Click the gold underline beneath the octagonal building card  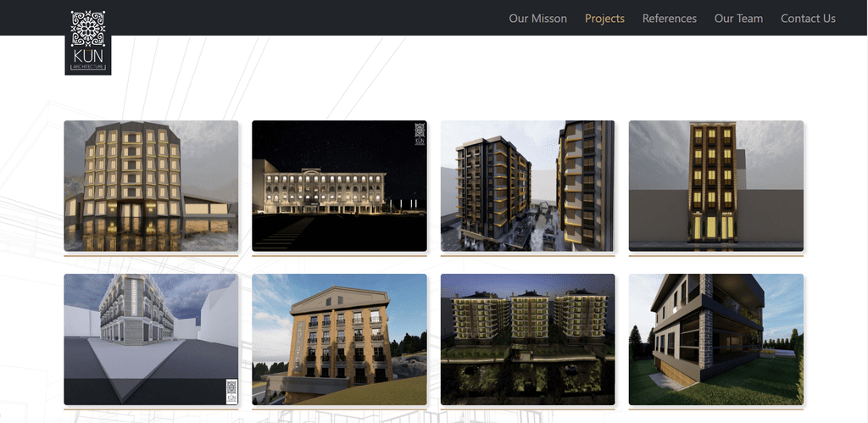151,256
